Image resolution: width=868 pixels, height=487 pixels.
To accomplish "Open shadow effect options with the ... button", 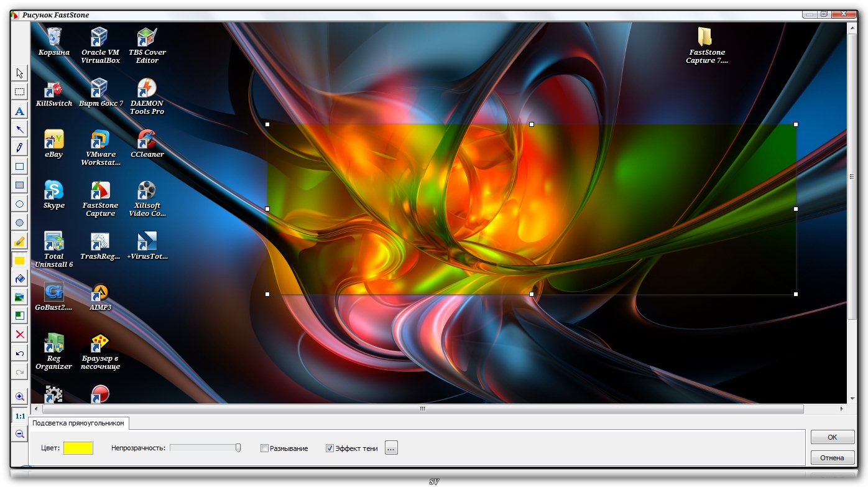I will pyautogui.click(x=391, y=448).
